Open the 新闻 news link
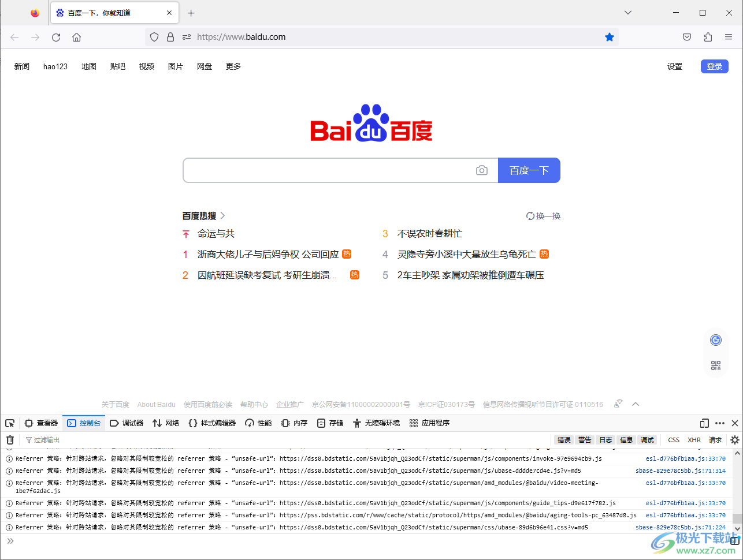The image size is (743, 560). click(22, 66)
